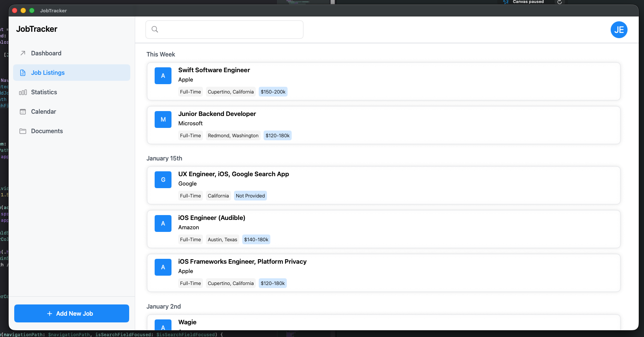
Task: Click the Google G logo tile
Action: (x=163, y=180)
